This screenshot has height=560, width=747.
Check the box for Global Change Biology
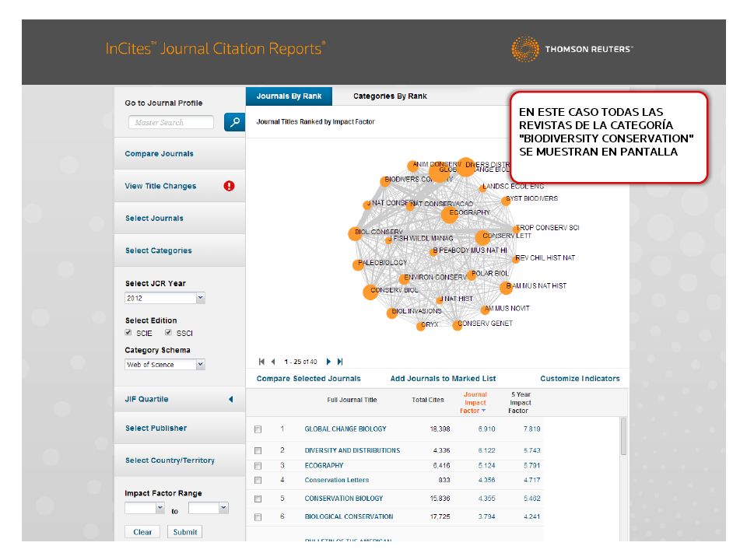pos(258,429)
